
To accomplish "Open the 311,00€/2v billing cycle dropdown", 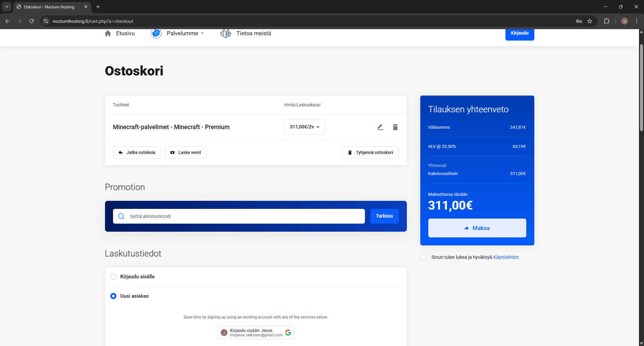I will point(304,127).
